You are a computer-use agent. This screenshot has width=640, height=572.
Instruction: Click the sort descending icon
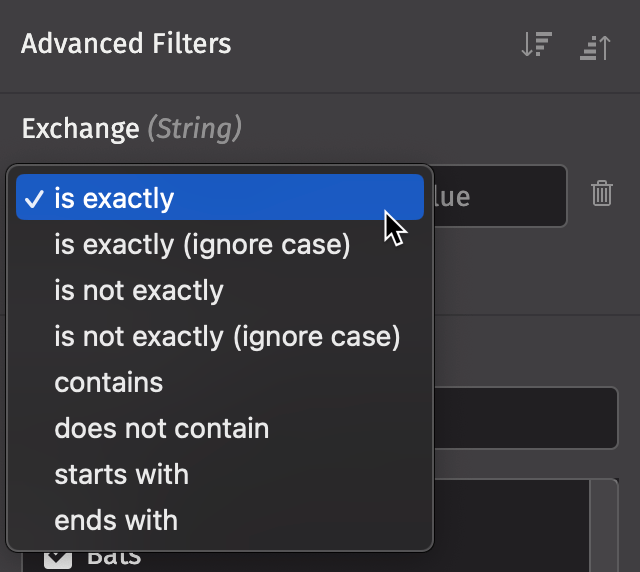pos(537,46)
